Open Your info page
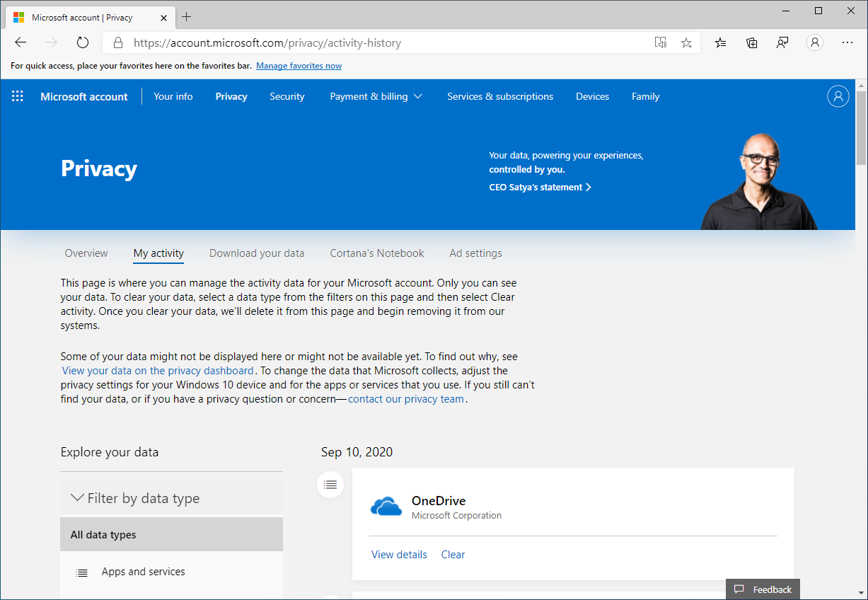Screen dimensions: 868x600 [173, 96]
